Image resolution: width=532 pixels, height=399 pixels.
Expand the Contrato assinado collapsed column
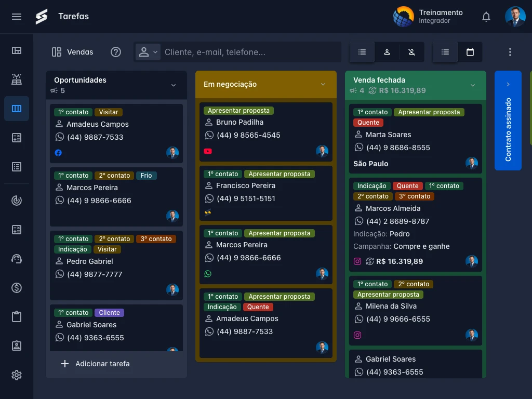[508, 121]
